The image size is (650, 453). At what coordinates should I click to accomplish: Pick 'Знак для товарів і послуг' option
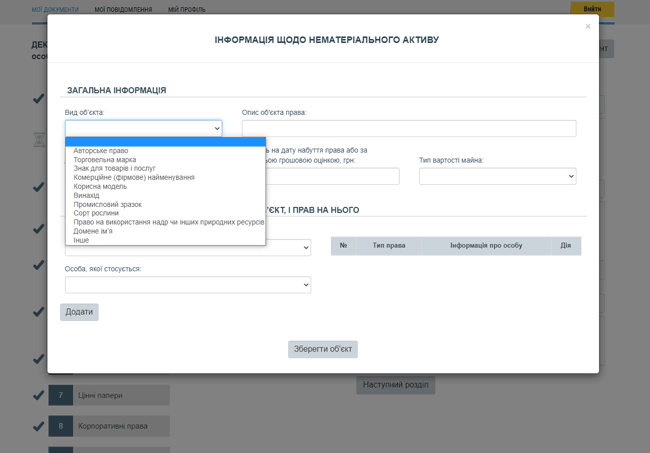[x=115, y=169]
